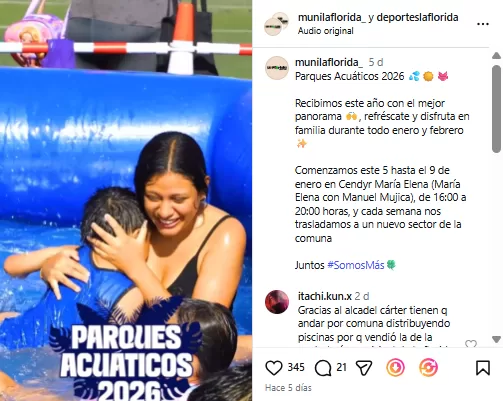This screenshot has width=503, height=401.
Task: Click the Audio original link
Action: coord(326,31)
